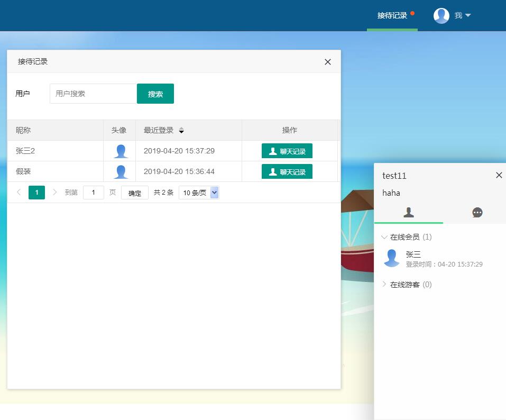This screenshot has width=506, height=420.
Task: Collapse the 在线会员 group
Action: click(x=384, y=237)
